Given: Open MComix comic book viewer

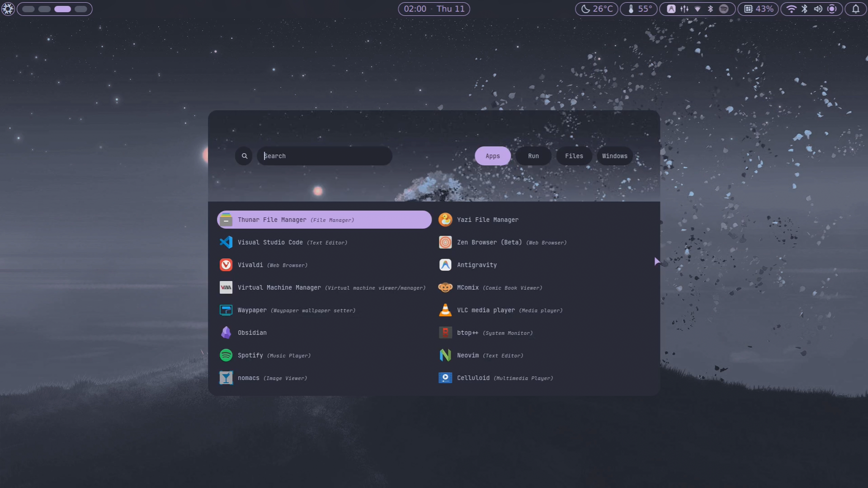Looking at the screenshot, I should 543,287.
